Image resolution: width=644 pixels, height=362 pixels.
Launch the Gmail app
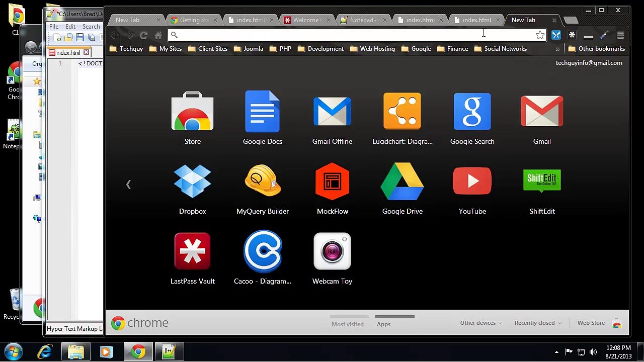pos(542,118)
